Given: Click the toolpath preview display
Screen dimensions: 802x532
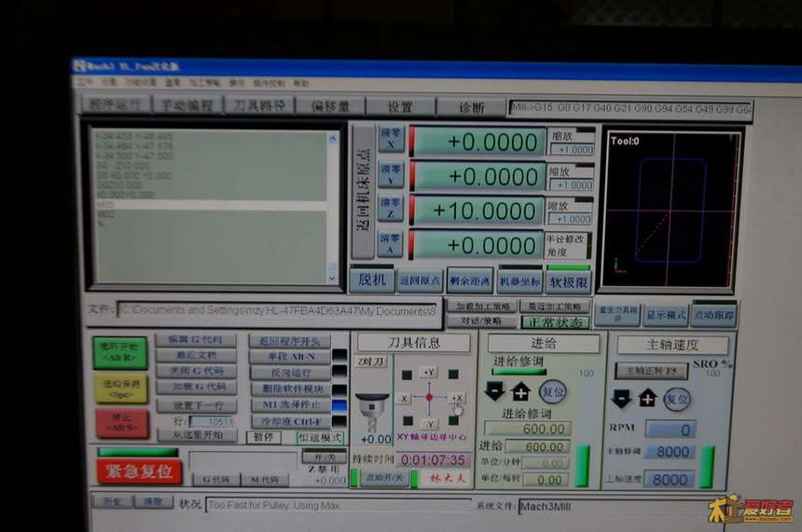Looking at the screenshot, I should [671, 210].
